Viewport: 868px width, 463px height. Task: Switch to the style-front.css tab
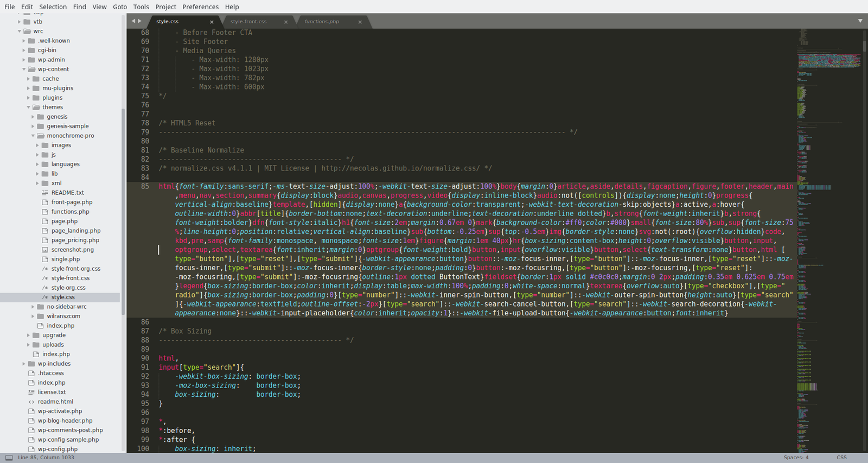point(248,22)
